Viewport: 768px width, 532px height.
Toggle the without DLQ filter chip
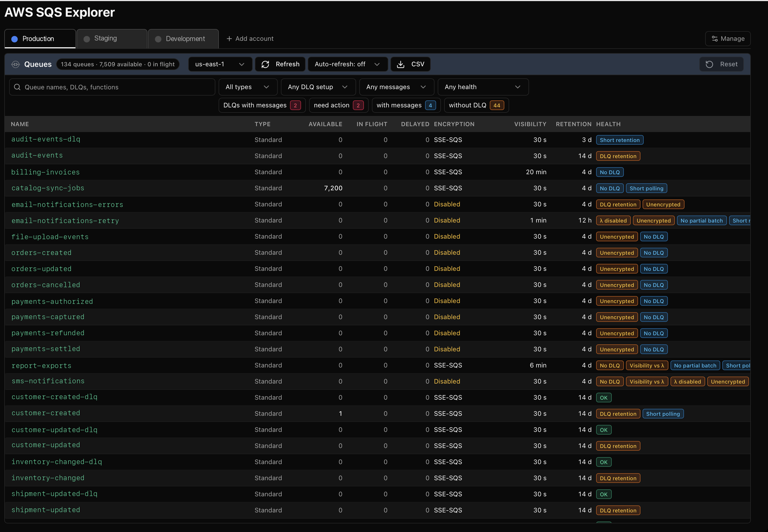pyautogui.click(x=476, y=105)
